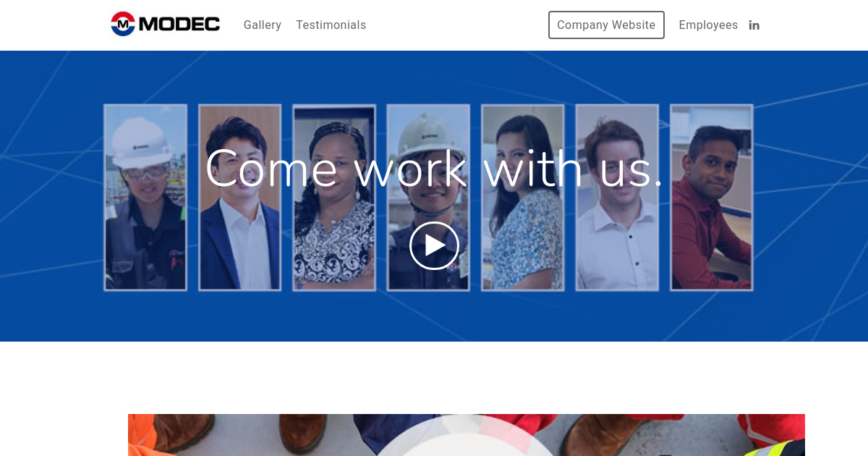The image size is (868, 456).
Task: Choose the portrait of woman with braided hair
Action: [334, 198]
